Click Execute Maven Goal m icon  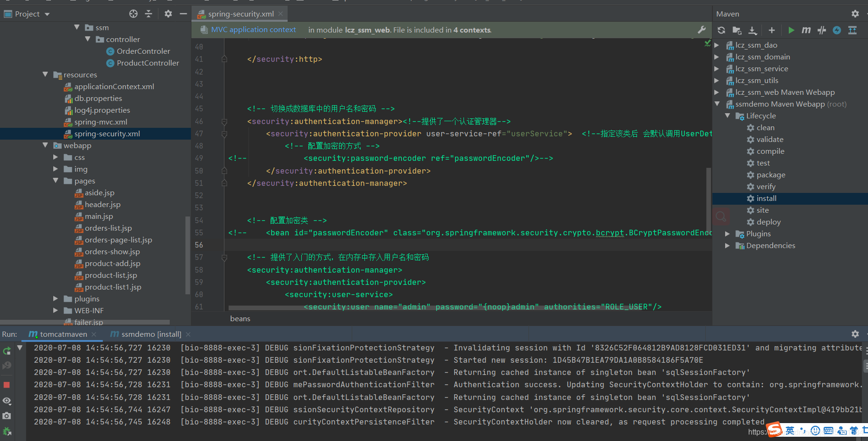(x=807, y=30)
